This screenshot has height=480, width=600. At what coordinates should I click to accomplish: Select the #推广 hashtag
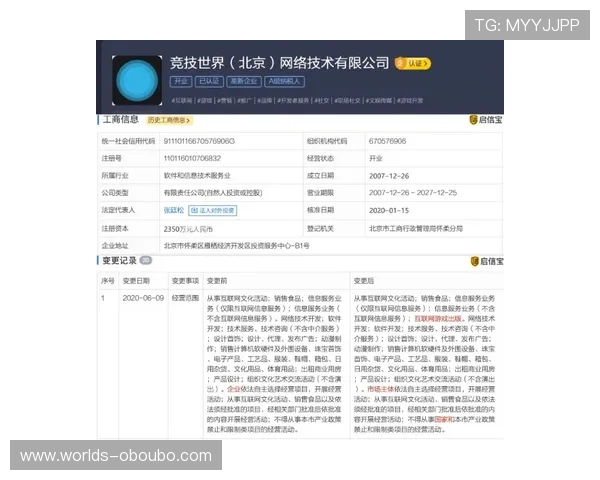tap(245, 101)
